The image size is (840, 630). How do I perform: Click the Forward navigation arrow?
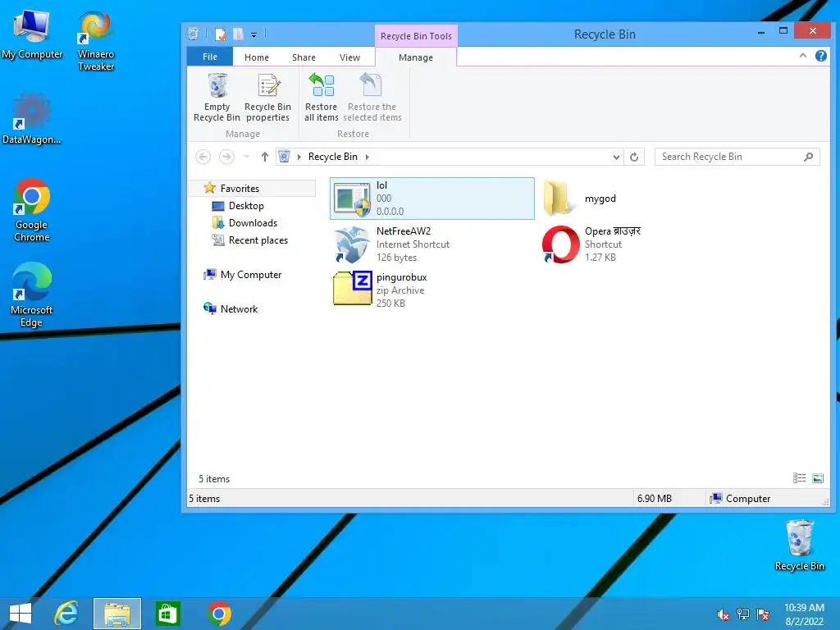click(226, 157)
